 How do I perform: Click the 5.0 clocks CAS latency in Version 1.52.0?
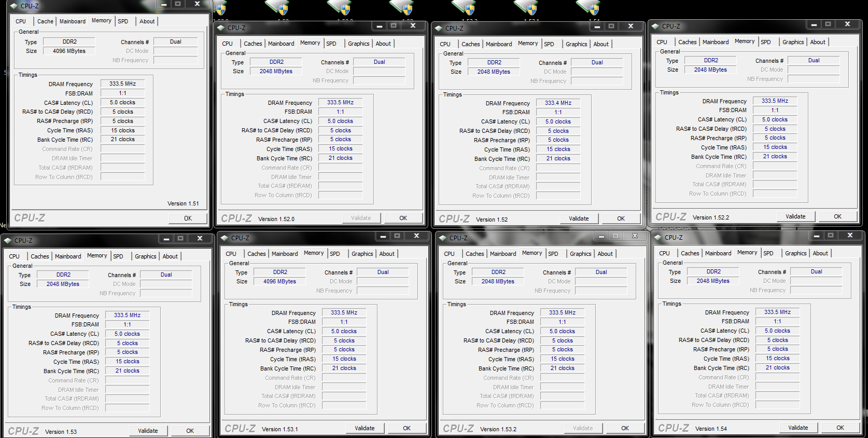[340, 121]
